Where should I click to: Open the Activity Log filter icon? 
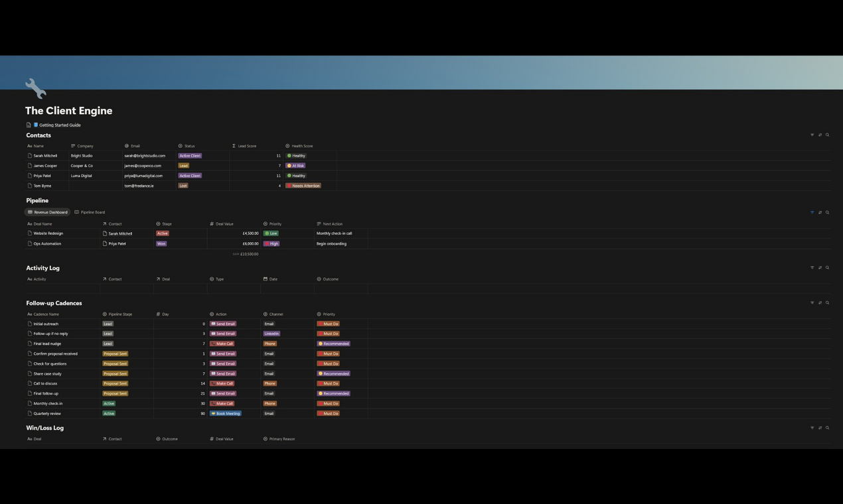point(812,268)
